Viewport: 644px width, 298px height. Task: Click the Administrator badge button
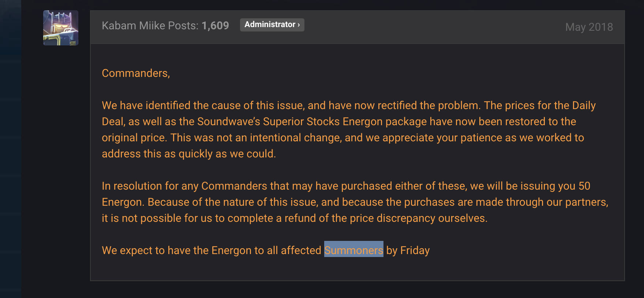(x=272, y=25)
